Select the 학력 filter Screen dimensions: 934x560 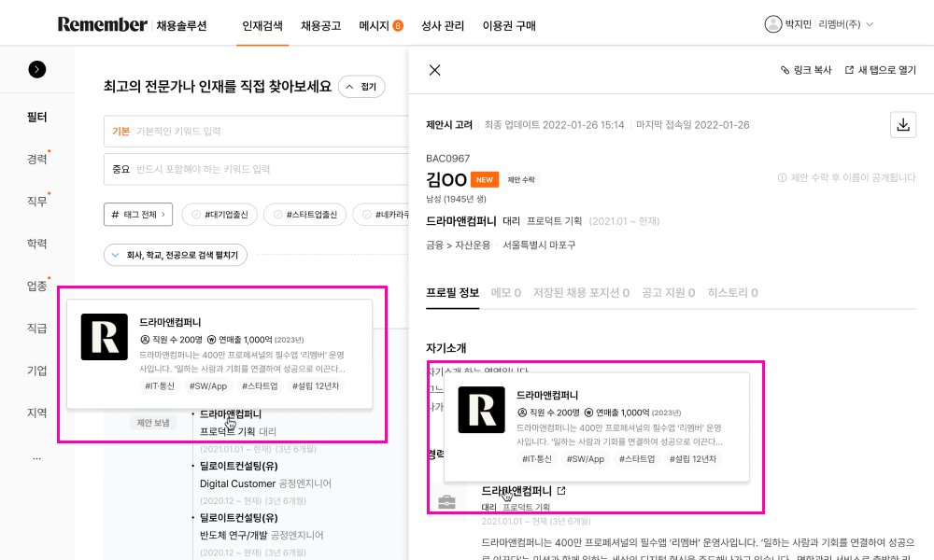[37, 244]
